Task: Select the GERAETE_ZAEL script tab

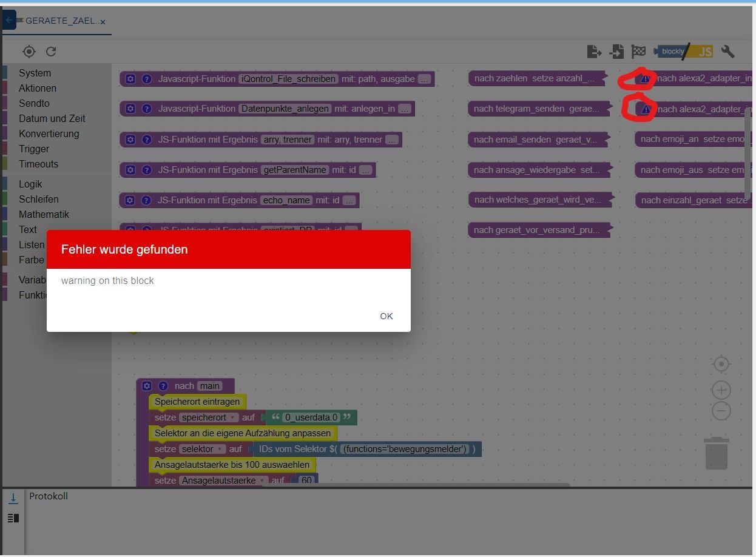Action: tap(61, 21)
